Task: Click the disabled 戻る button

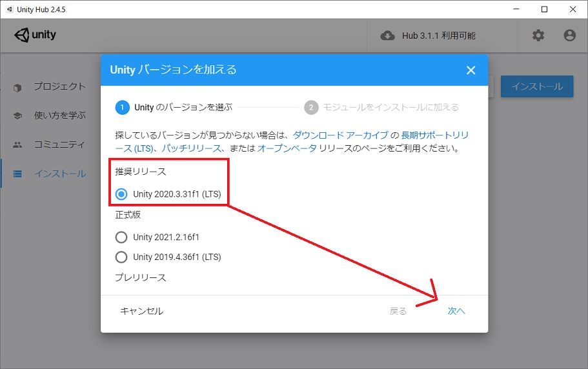Action: click(398, 311)
